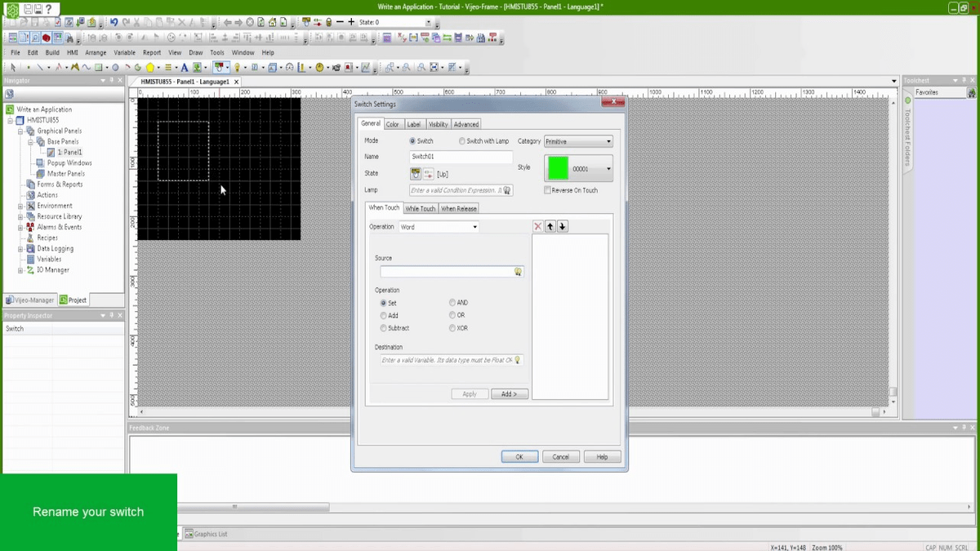Click the delete (red X) operation icon

click(x=537, y=227)
